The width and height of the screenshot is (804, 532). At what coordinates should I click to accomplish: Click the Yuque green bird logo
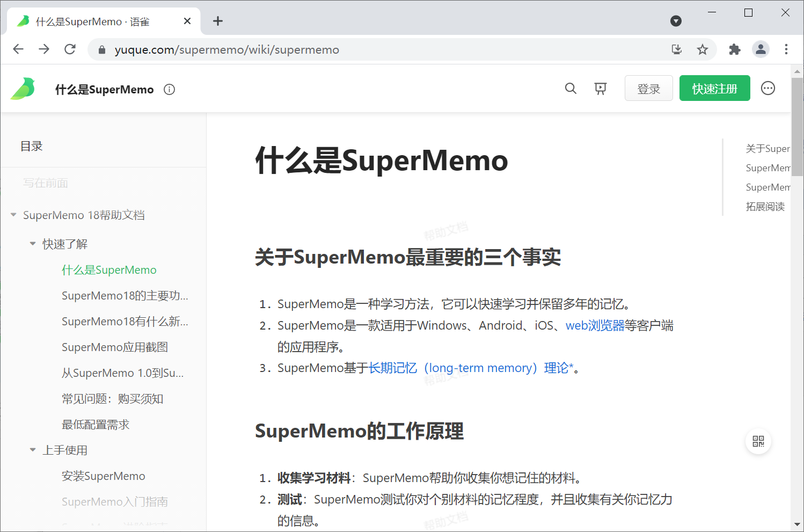(23, 89)
